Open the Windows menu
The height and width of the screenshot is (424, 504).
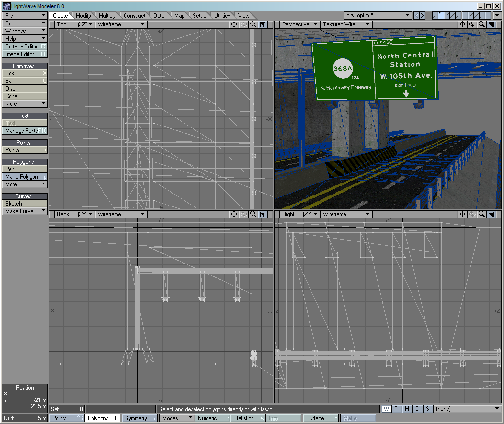25,31
